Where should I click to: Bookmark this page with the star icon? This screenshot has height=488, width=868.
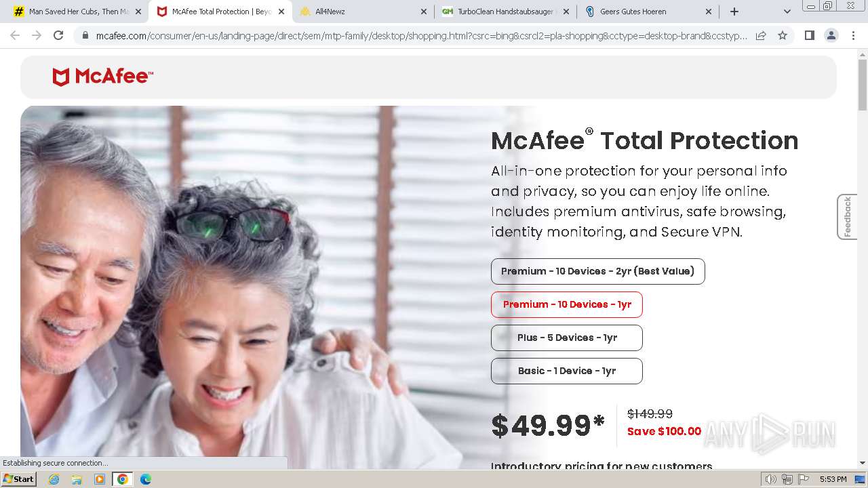[783, 35]
